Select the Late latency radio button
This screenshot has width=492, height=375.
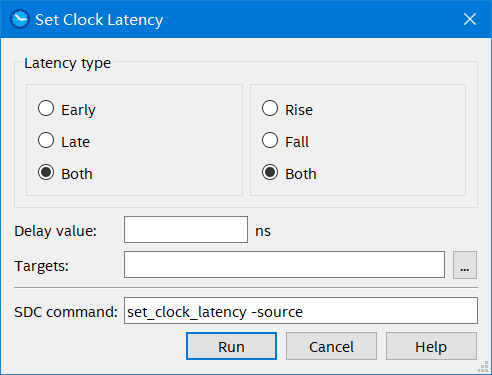tap(46, 140)
